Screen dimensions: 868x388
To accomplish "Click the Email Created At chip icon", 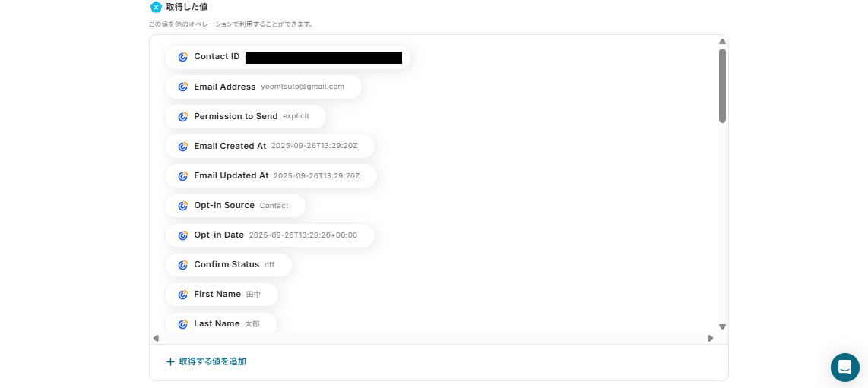I will [x=183, y=147].
